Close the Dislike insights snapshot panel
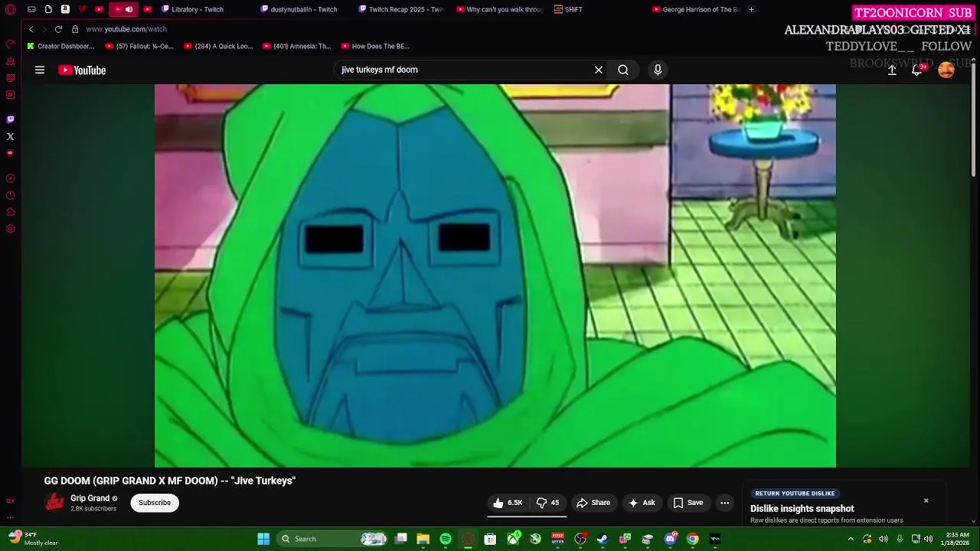Screen dimensions: 980x551 coord(926,500)
